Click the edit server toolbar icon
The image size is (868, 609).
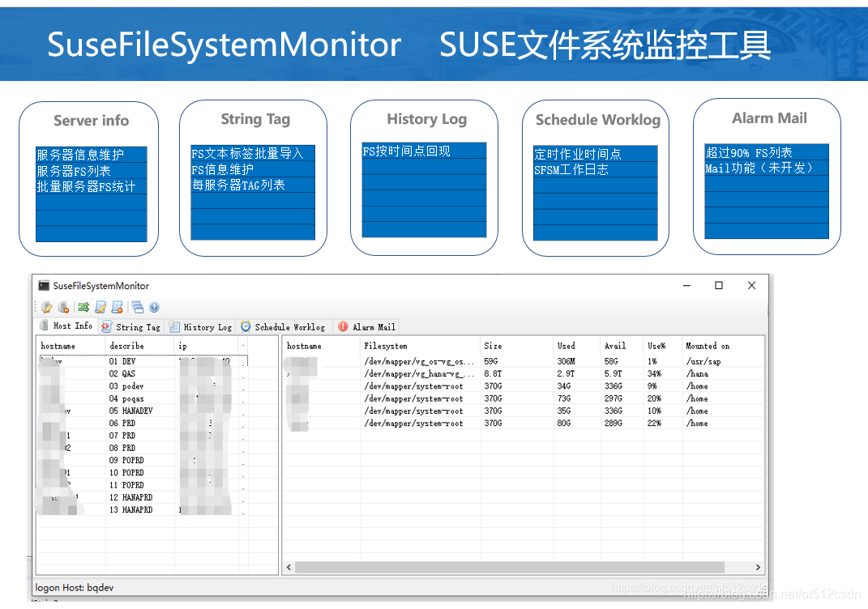(x=47, y=307)
